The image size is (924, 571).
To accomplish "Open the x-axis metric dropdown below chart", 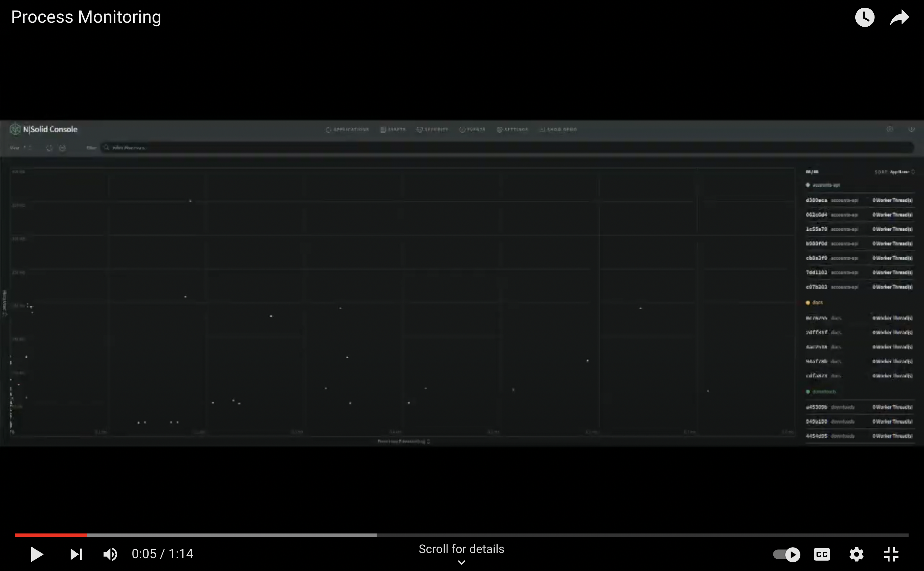I will (x=404, y=441).
